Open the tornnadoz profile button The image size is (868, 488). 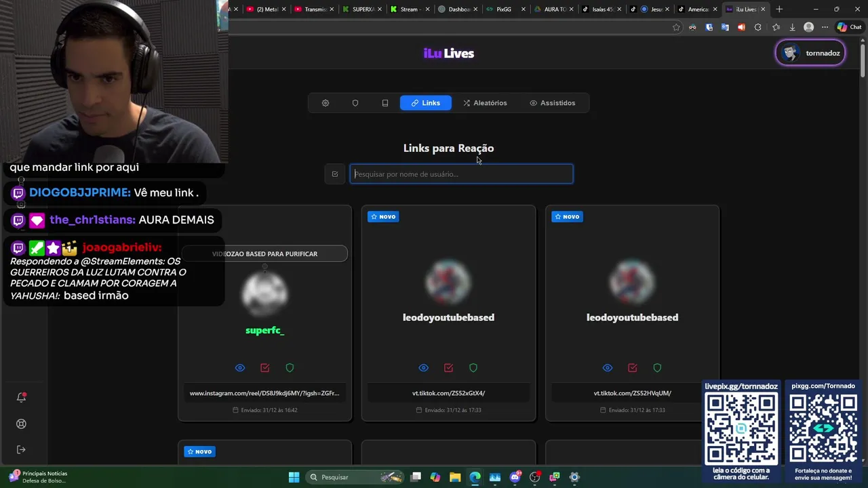coord(810,53)
